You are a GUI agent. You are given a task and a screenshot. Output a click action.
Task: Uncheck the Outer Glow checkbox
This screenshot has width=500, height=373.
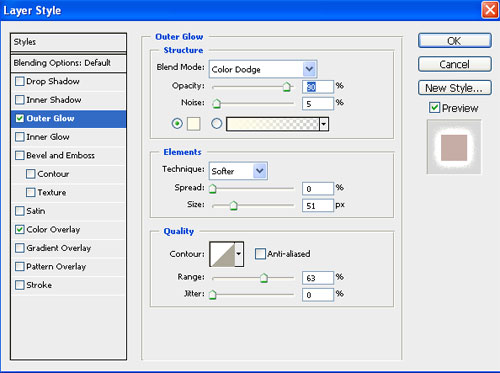point(20,118)
